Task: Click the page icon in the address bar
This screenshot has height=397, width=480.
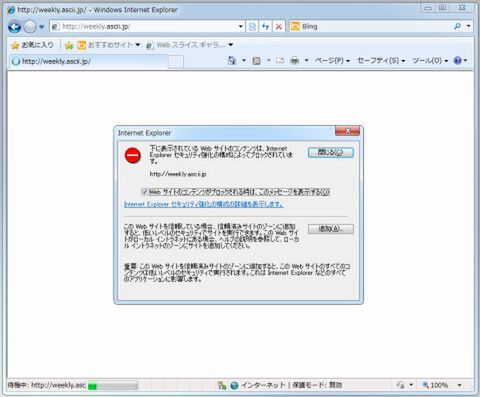Action: (56, 26)
